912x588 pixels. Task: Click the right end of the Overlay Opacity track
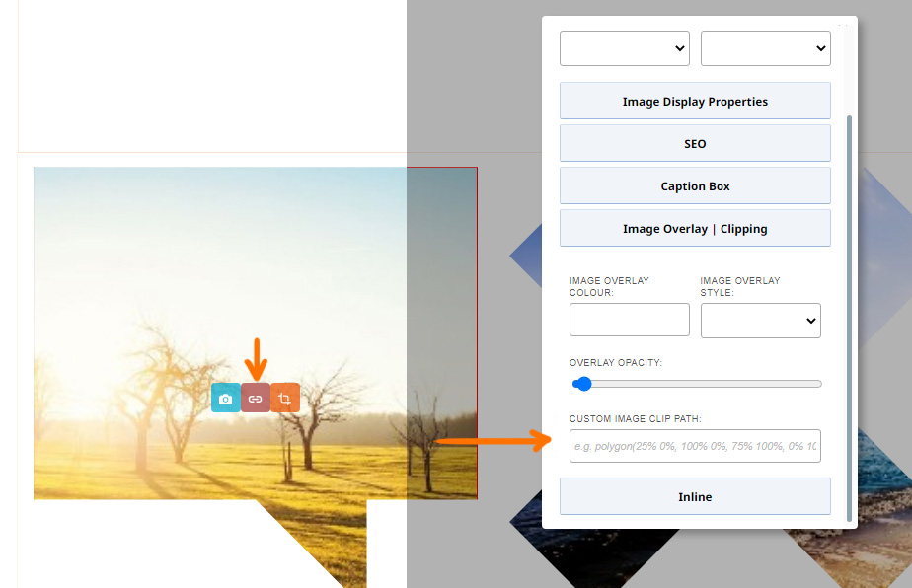(x=818, y=384)
